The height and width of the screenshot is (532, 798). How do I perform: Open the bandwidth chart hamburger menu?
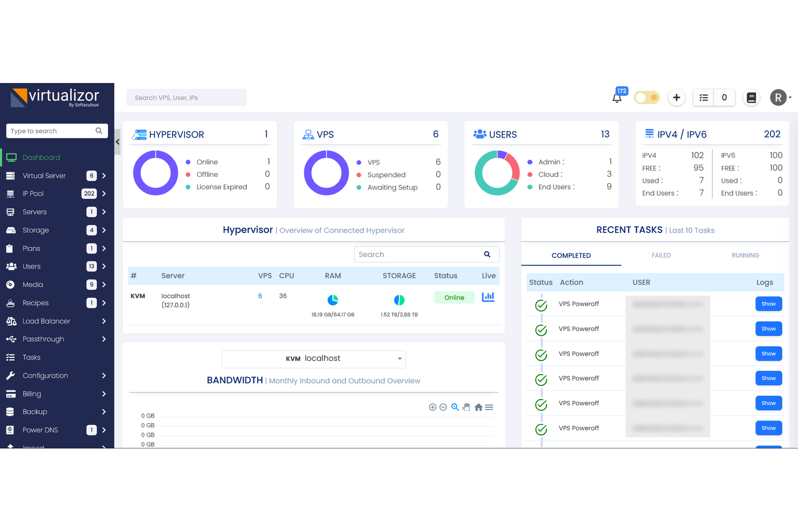489,407
